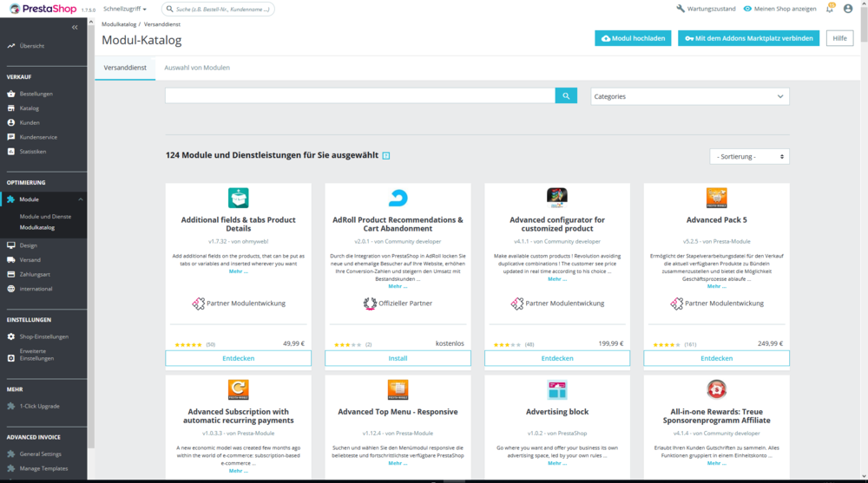This screenshot has width=868, height=483.
Task: Click Modulkatalog breadcrumb link
Action: pyautogui.click(x=118, y=24)
